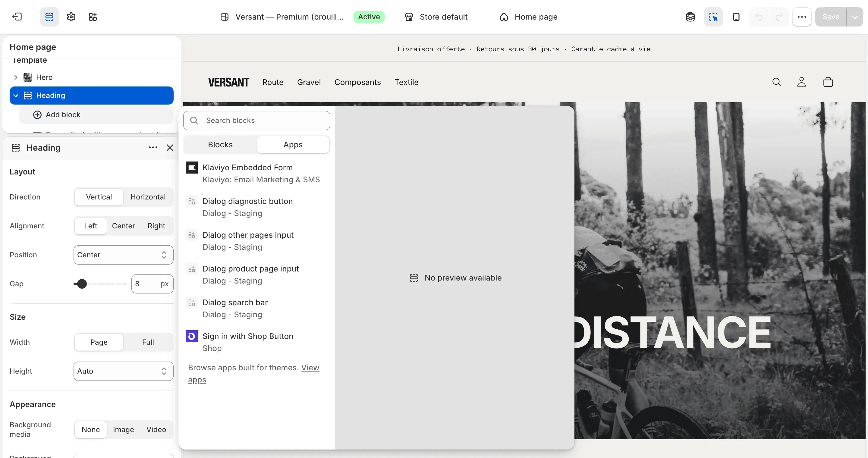Image resolution: width=868 pixels, height=458 pixels.
Task: Click the storefront search magnifier icon
Action: (x=776, y=82)
